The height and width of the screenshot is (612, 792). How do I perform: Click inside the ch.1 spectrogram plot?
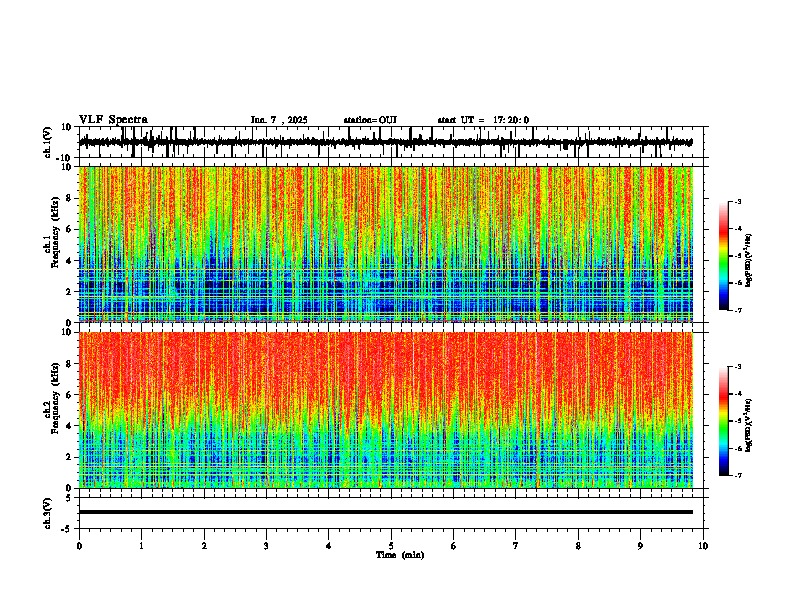(x=386, y=244)
